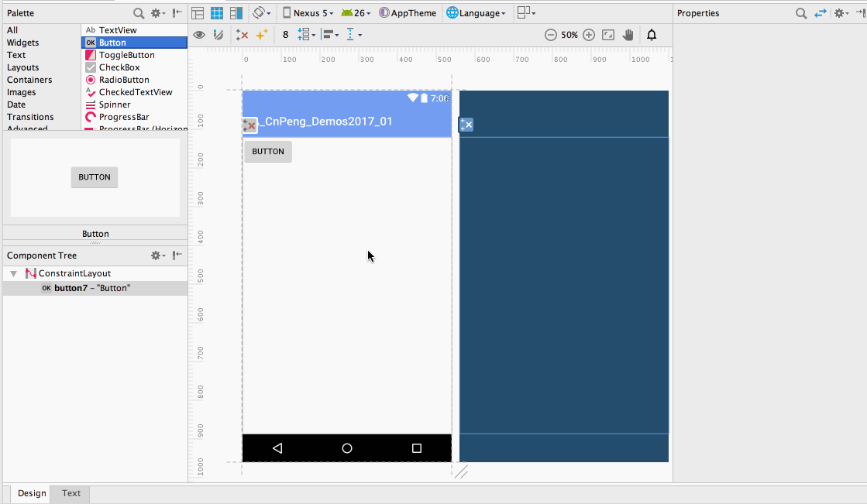Activate the pan hand tool
The image size is (867, 504).
click(x=628, y=35)
